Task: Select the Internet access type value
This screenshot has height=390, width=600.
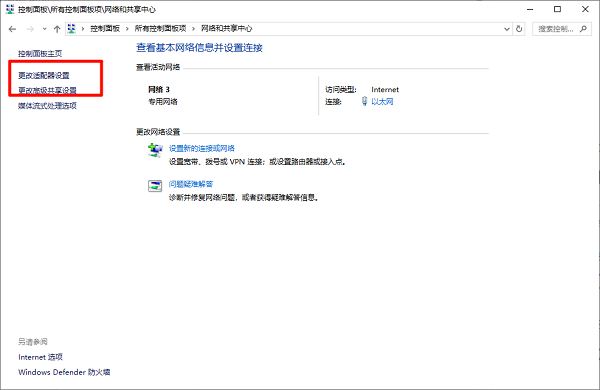Action: tap(385, 90)
